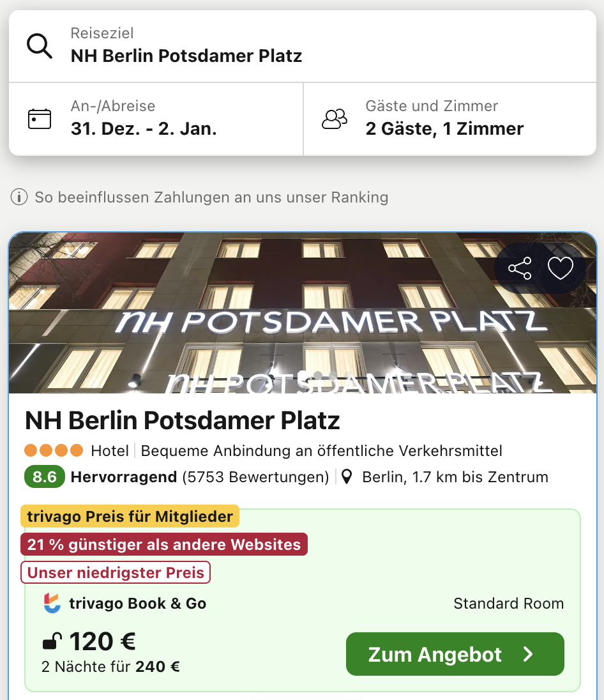This screenshot has height=700, width=604.
Task: Open the Gäste und Zimmer selector
Action: tap(444, 128)
